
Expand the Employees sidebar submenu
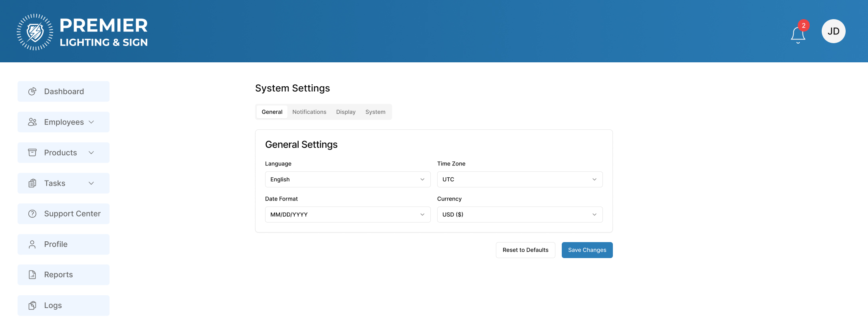[63, 122]
